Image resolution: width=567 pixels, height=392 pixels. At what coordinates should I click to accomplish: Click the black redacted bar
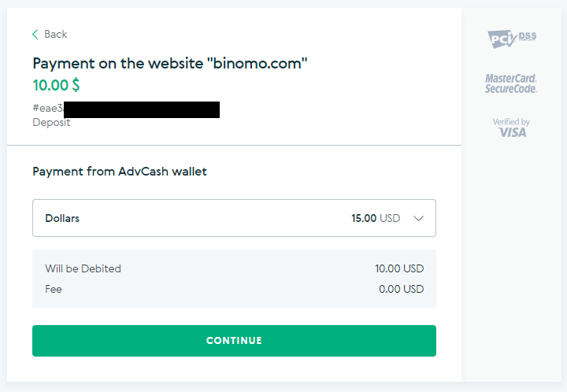(x=142, y=109)
